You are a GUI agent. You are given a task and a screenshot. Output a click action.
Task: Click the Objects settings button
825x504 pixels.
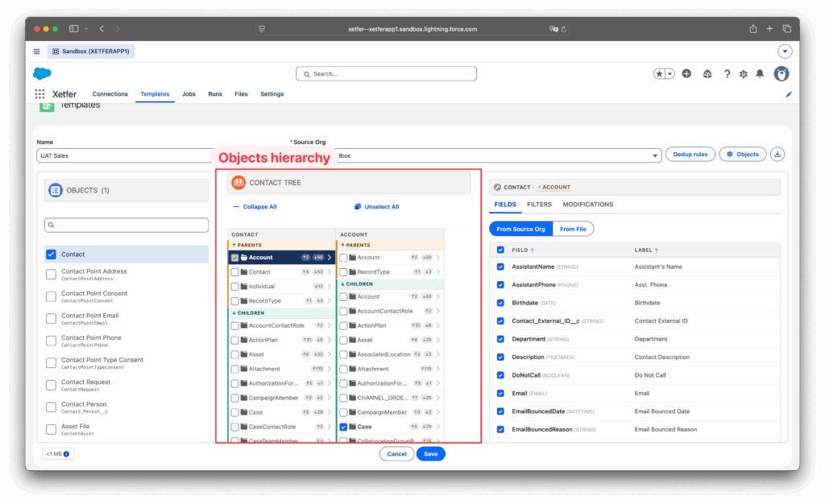click(x=742, y=155)
